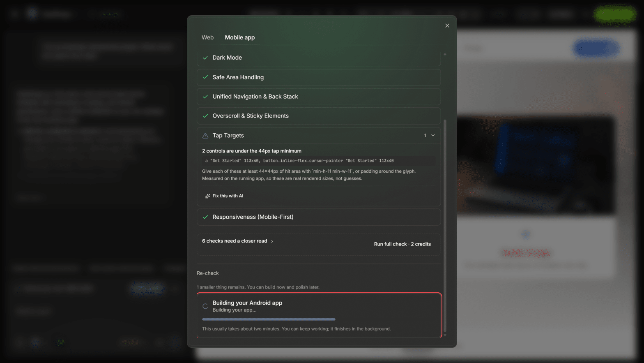The image size is (644, 363).
Task: Close the mobile app check dialog
Action: (447, 25)
